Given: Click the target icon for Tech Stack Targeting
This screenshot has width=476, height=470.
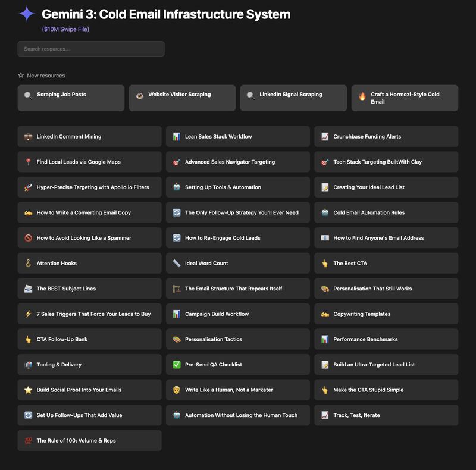Looking at the screenshot, I should 325,162.
